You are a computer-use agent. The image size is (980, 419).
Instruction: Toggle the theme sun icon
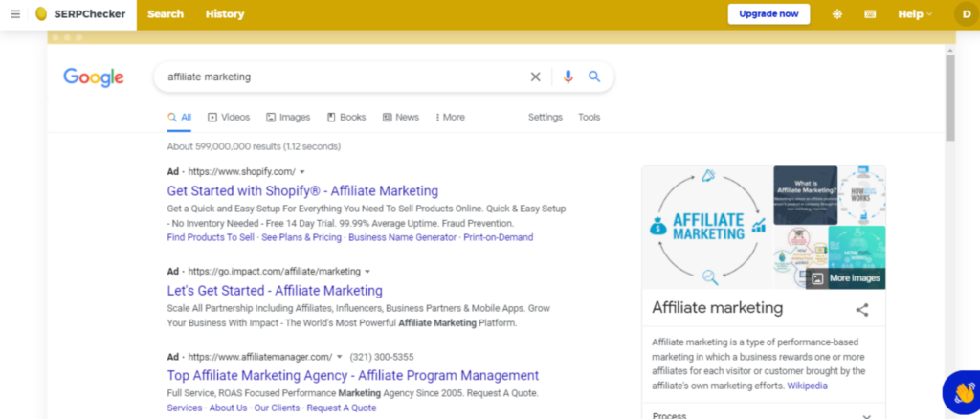click(837, 14)
